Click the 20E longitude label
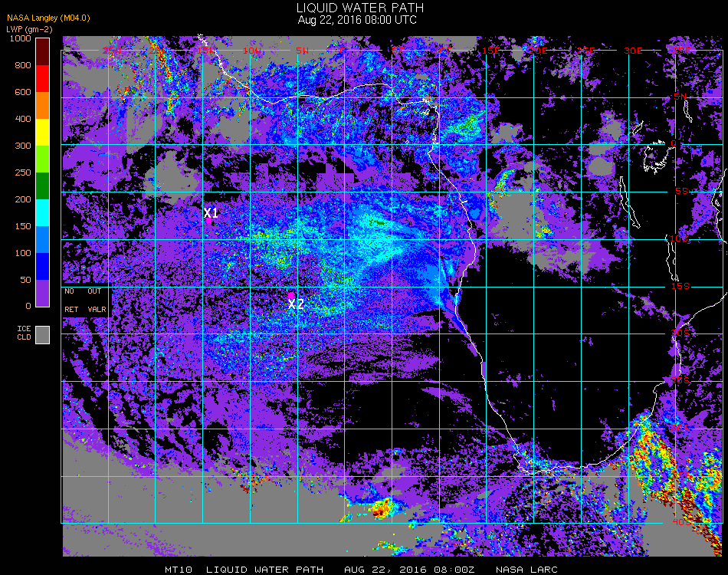This screenshot has height=575, width=728. click(x=538, y=51)
